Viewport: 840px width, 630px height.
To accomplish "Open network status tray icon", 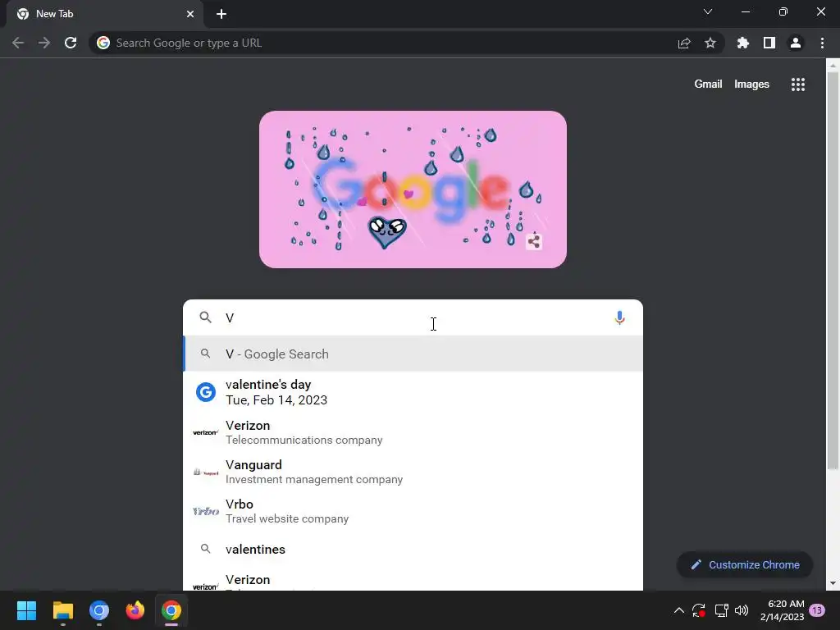I will coord(722,610).
